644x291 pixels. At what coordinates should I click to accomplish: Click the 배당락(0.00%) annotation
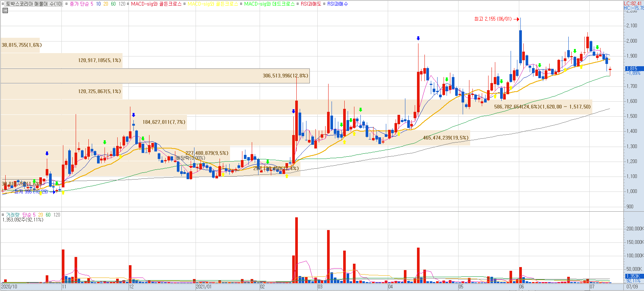coord(191,158)
